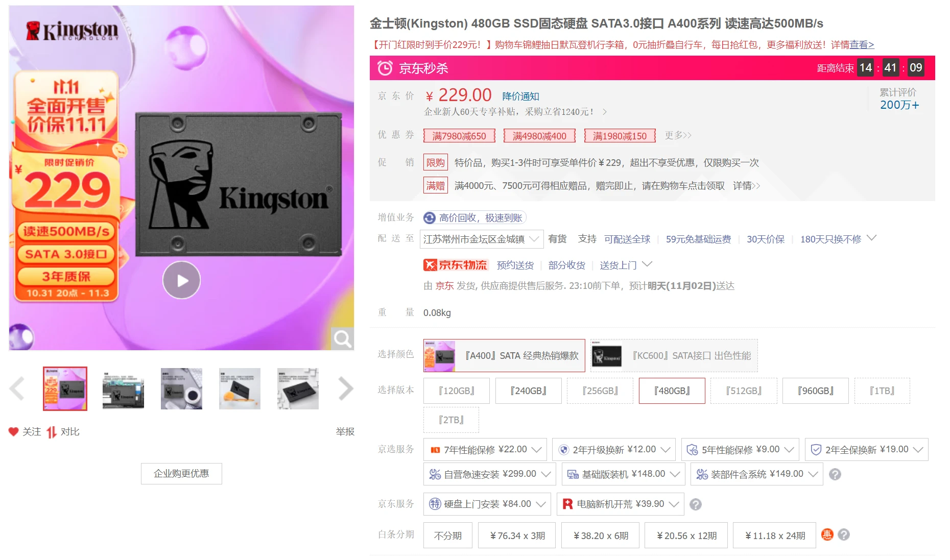This screenshot has height=560, width=950.
Task: Click the 对比 compare icon
Action: (x=52, y=432)
